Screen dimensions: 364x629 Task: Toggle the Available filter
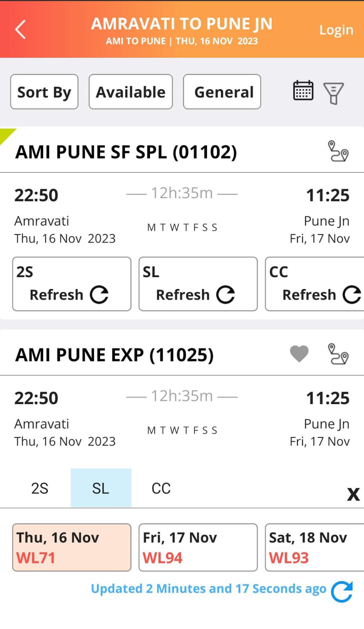131,92
